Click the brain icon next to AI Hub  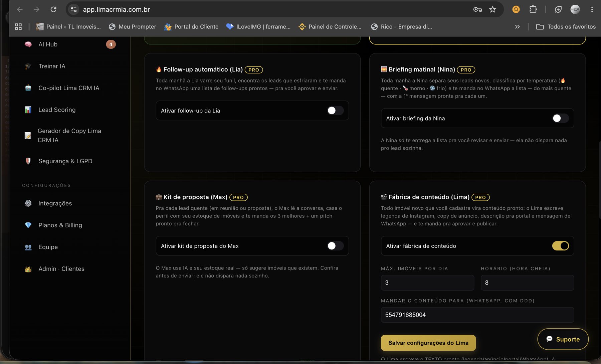point(28,44)
